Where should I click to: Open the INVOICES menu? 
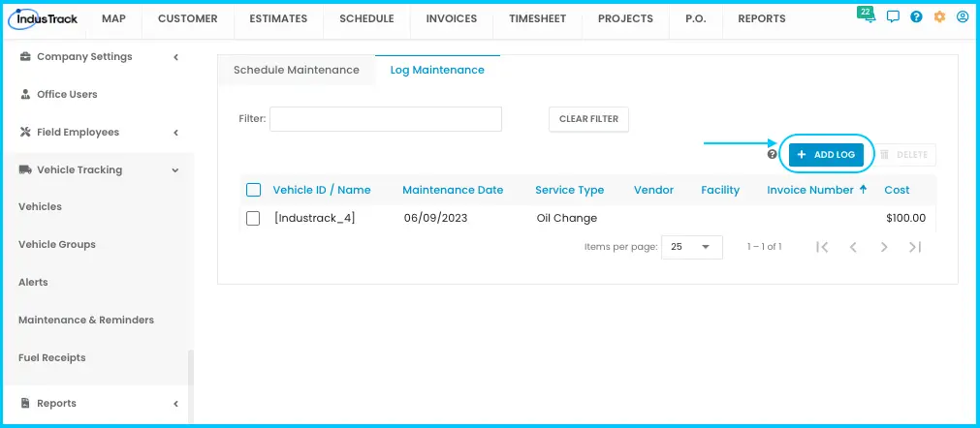coord(452,18)
